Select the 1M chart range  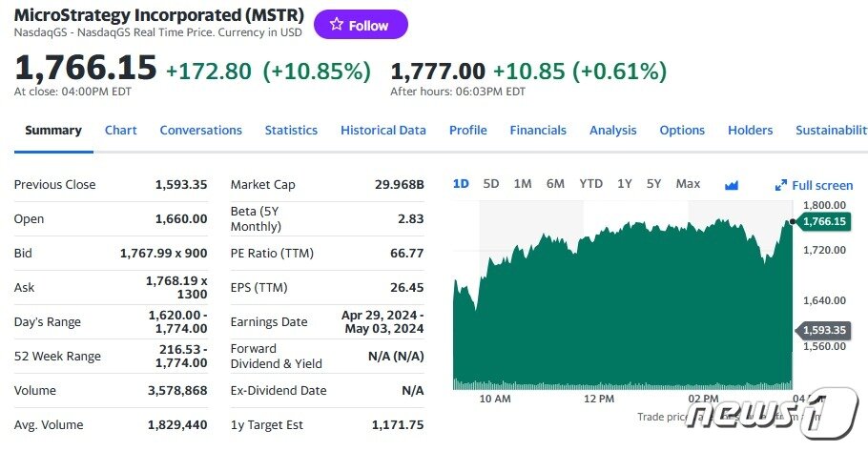point(523,184)
